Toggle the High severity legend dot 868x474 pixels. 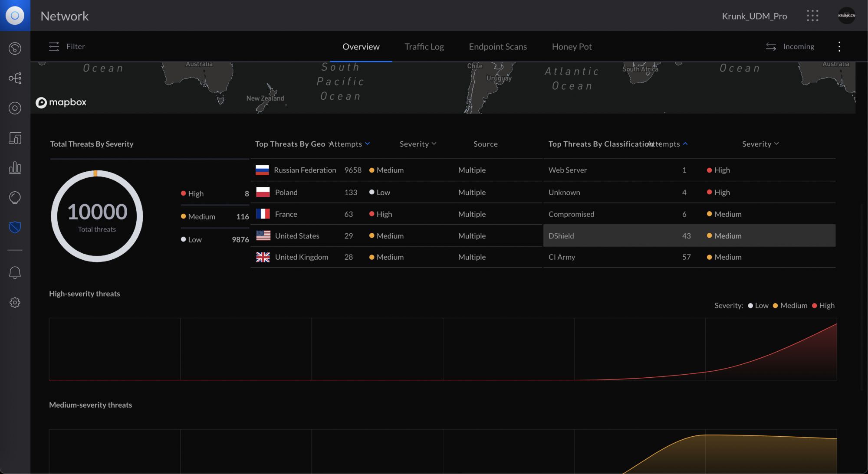(x=815, y=306)
